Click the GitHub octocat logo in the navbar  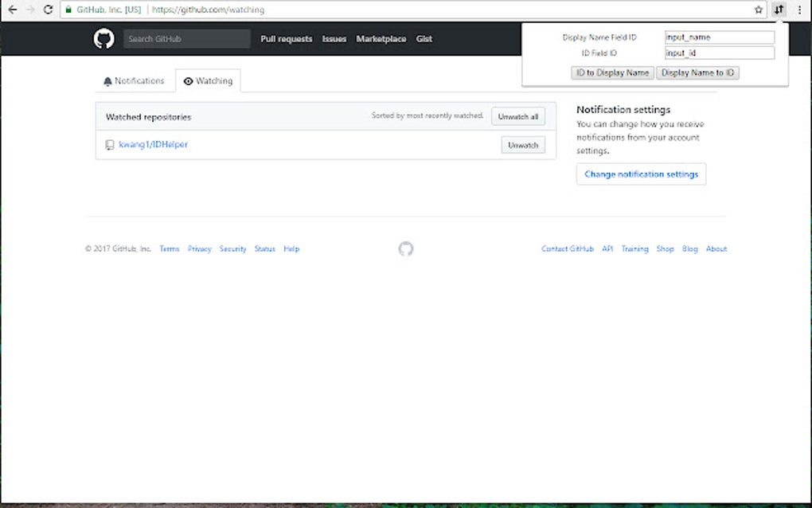tap(103, 37)
